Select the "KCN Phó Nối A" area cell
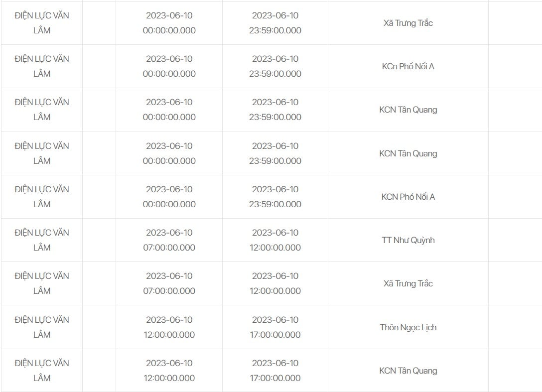Image resolution: width=542 pixels, height=392 pixels. (408, 197)
